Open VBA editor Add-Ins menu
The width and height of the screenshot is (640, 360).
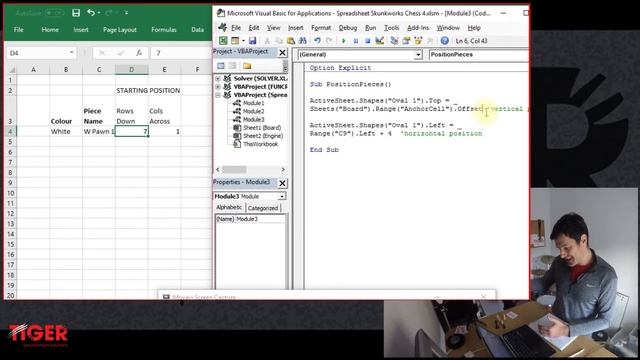click(418, 28)
